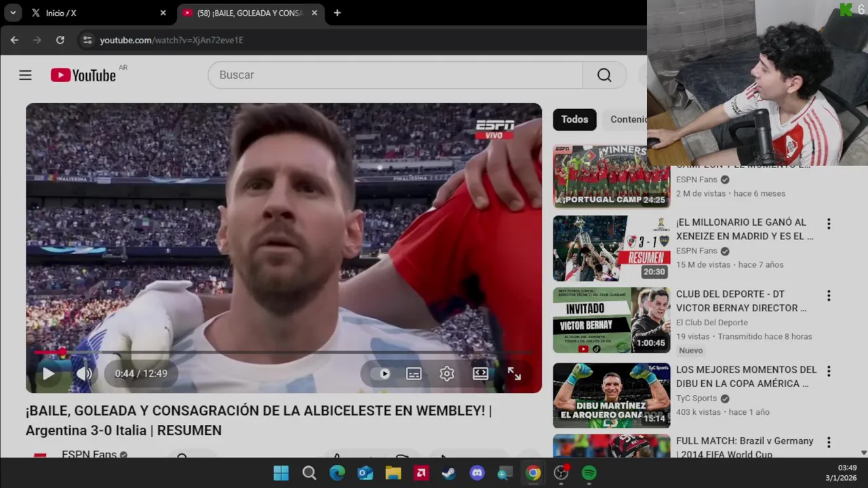Image resolution: width=868 pixels, height=488 pixels.
Task: Click the 0:44 / 12:49 time display
Action: [x=141, y=373]
